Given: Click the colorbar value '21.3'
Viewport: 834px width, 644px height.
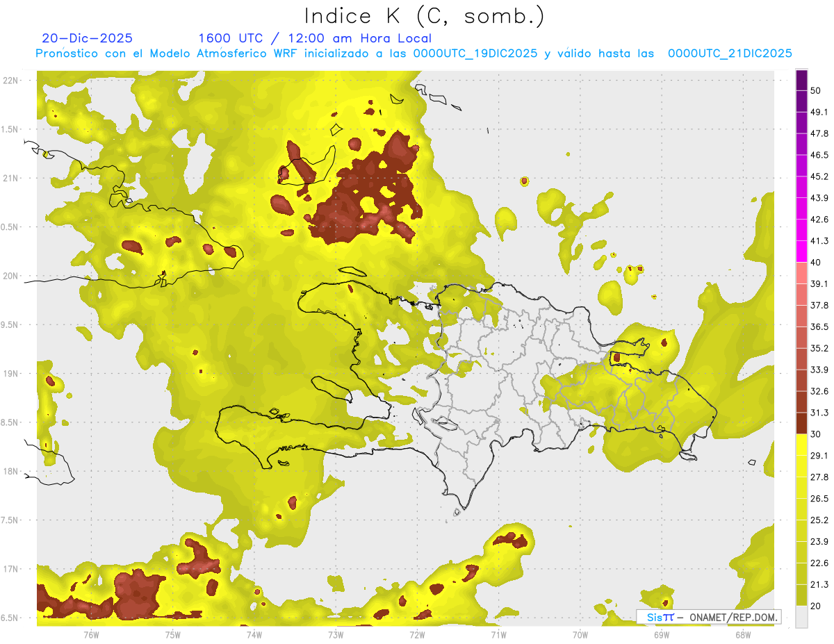Looking at the screenshot, I should pyautogui.click(x=819, y=584).
